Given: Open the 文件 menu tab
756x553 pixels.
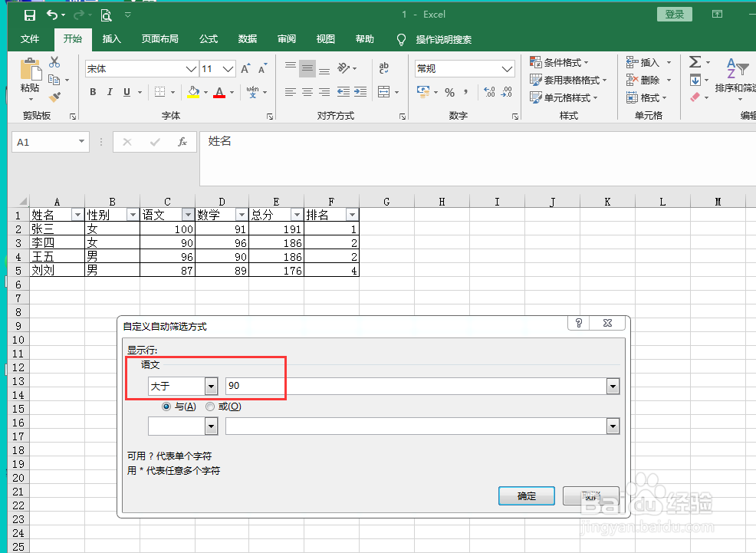Looking at the screenshot, I should (30, 39).
